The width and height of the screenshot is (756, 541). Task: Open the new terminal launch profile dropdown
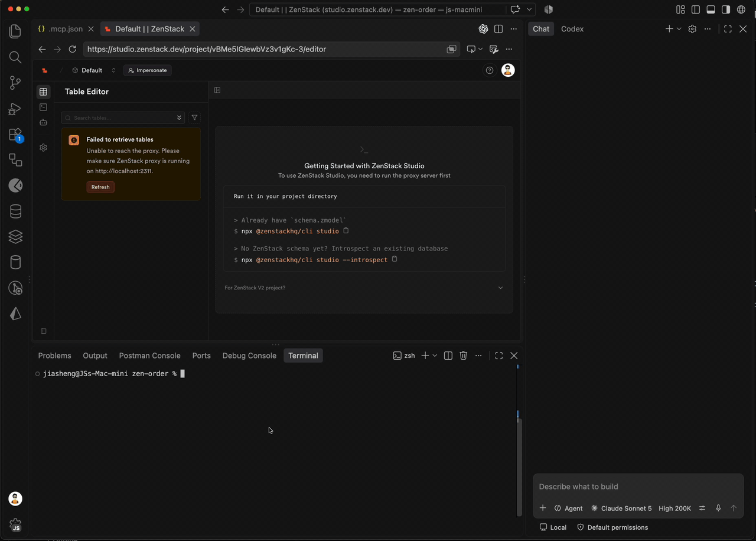(435, 356)
